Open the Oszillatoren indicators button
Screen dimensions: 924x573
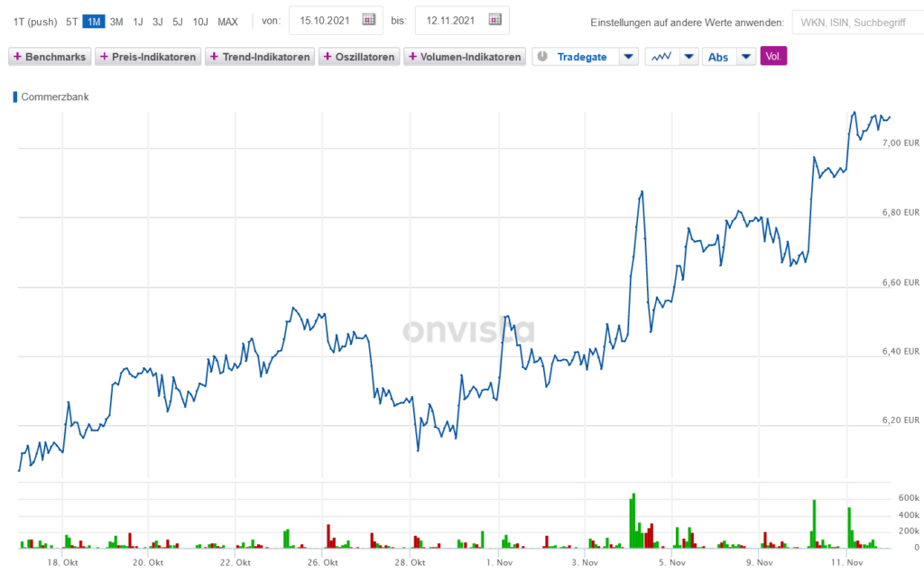pyautogui.click(x=358, y=57)
